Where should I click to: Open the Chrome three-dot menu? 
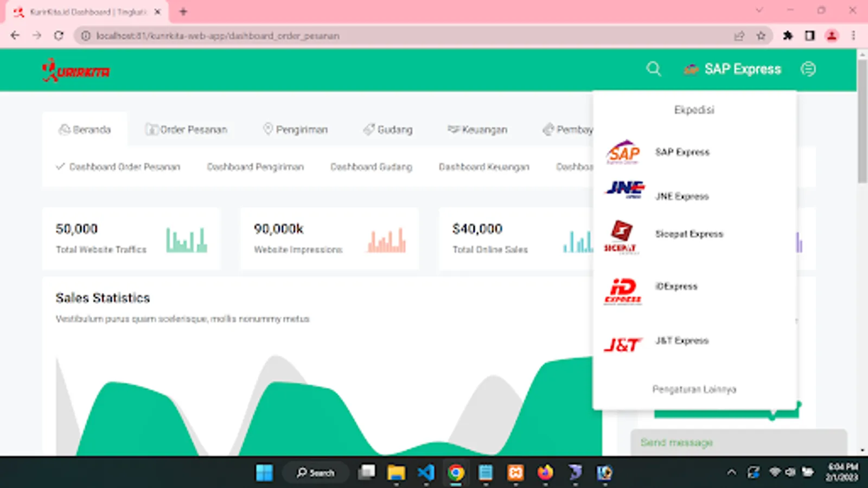853,36
